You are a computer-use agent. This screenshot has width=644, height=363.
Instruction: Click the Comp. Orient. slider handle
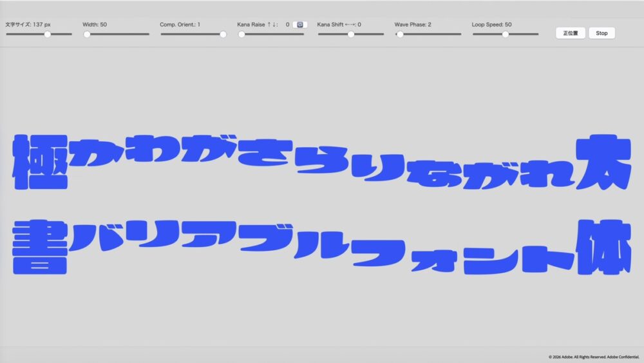click(x=223, y=34)
